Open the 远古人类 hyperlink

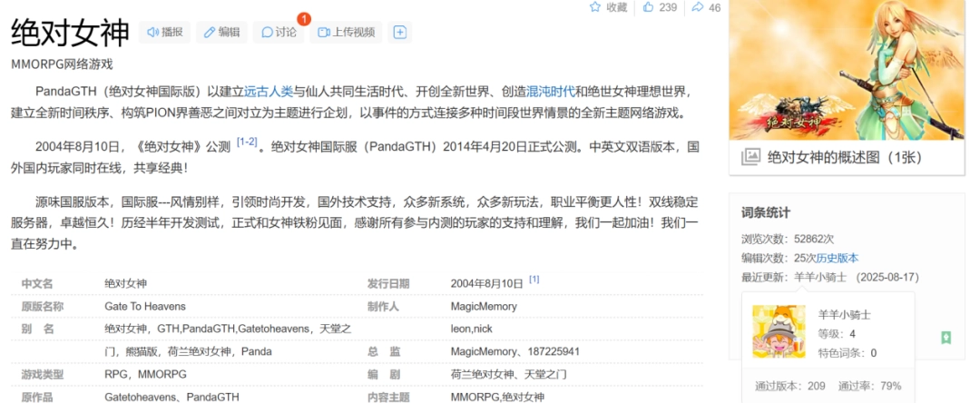pos(269,91)
